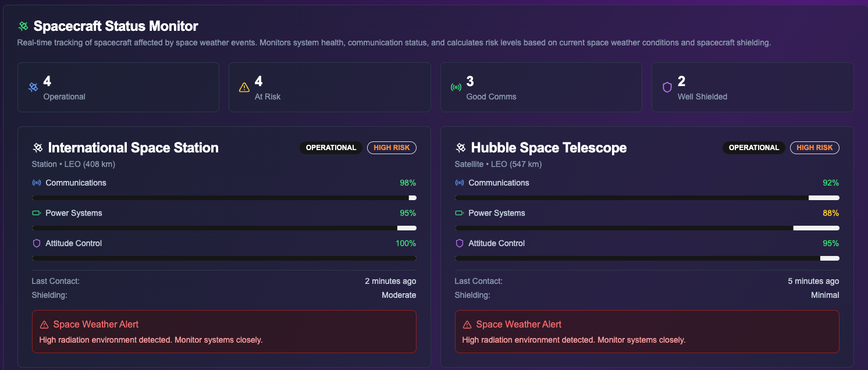Image resolution: width=868 pixels, height=370 pixels.
Task: Select the International Space Station title
Action: [133, 148]
